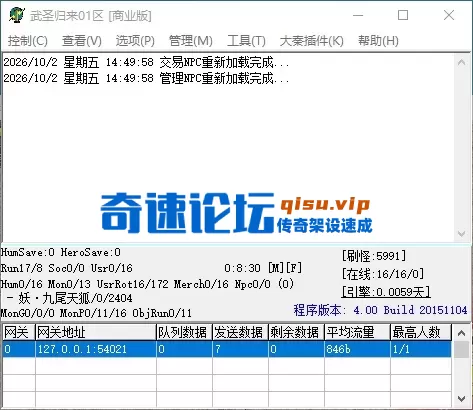Click the 网关 column header
Viewport: 473px width, 410px height.
pos(19,333)
